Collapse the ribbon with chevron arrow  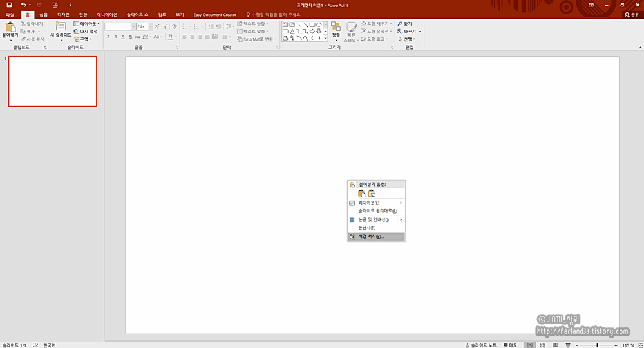[640, 48]
